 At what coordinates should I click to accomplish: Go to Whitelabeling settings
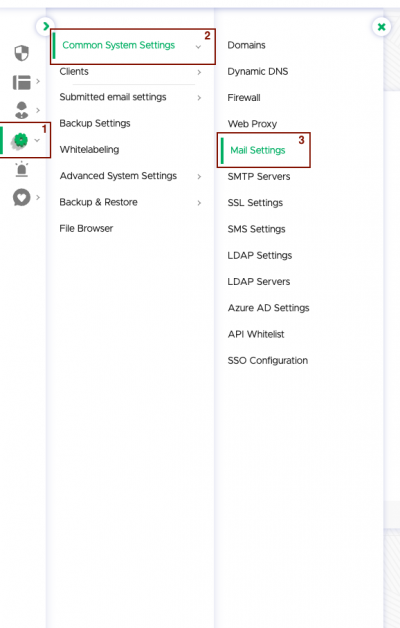89,149
